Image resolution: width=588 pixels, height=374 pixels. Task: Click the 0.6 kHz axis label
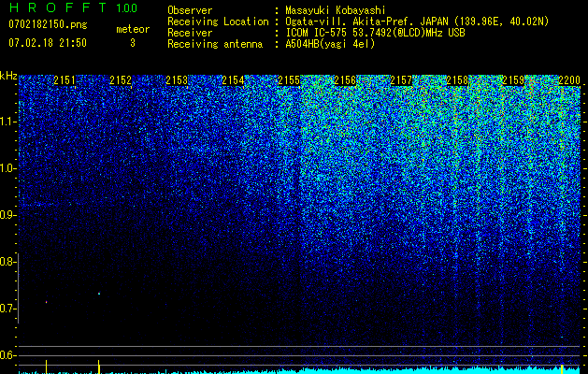[x=7, y=355]
